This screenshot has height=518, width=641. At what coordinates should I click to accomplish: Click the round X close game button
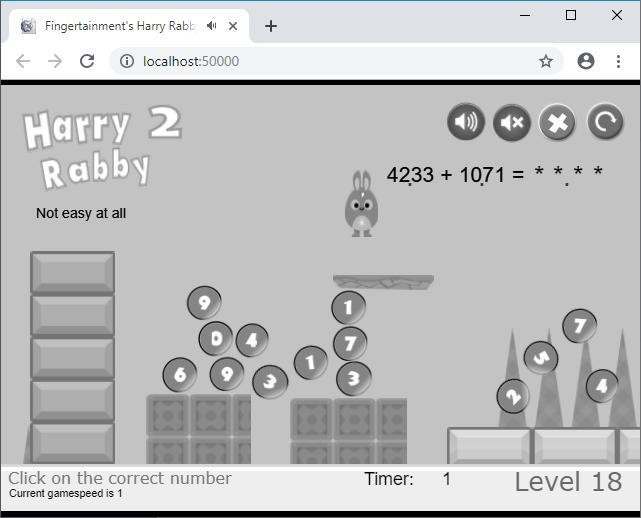pyautogui.click(x=557, y=122)
